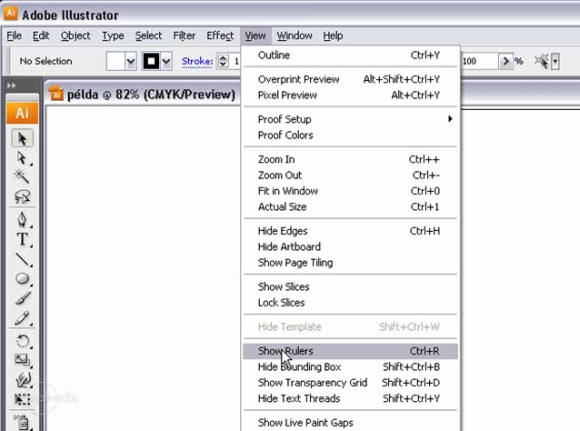Select Pixel Preview
This screenshot has height=431, width=580.
coord(350,95)
